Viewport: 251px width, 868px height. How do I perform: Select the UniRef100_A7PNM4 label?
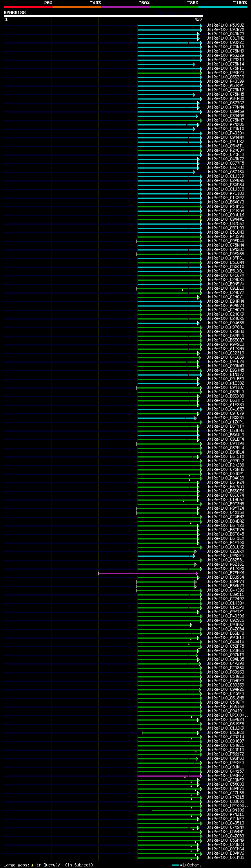tap(225, 107)
